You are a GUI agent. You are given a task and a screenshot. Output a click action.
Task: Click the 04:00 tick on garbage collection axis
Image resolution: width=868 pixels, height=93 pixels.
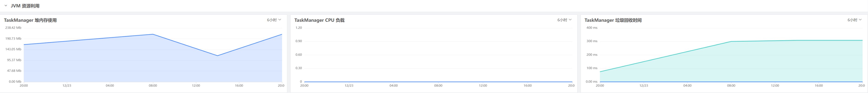[687, 86]
